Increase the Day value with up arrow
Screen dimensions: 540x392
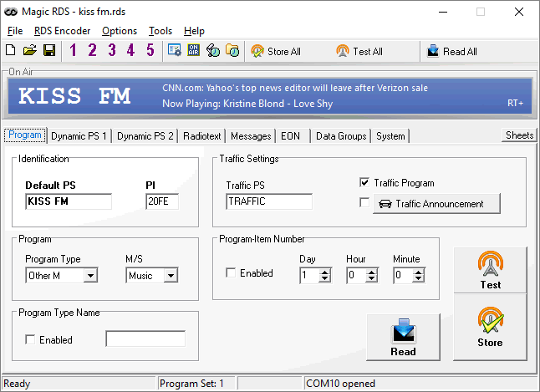tap(325, 272)
